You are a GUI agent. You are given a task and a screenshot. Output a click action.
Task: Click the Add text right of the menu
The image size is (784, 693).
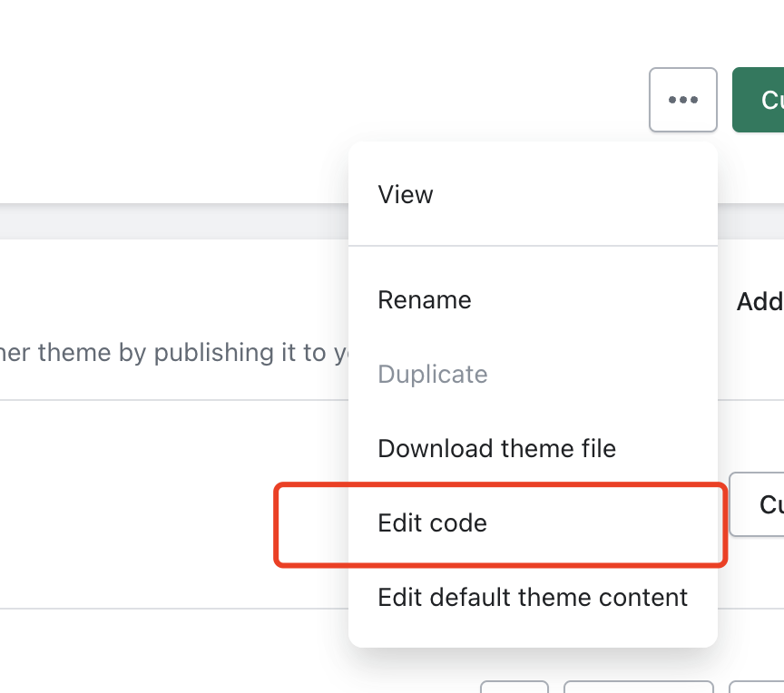click(x=760, y=301)
